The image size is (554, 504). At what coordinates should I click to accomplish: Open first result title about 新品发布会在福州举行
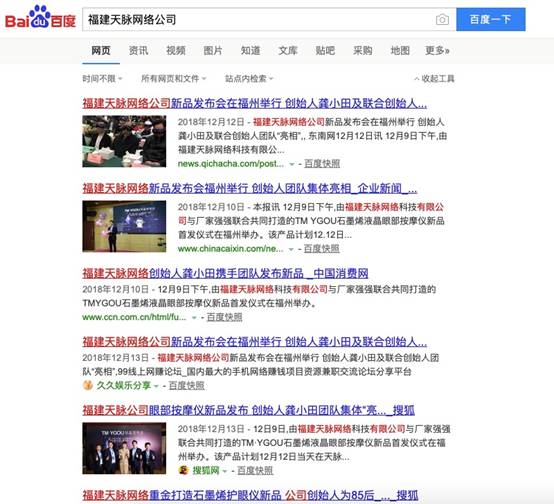pos(254,103)
